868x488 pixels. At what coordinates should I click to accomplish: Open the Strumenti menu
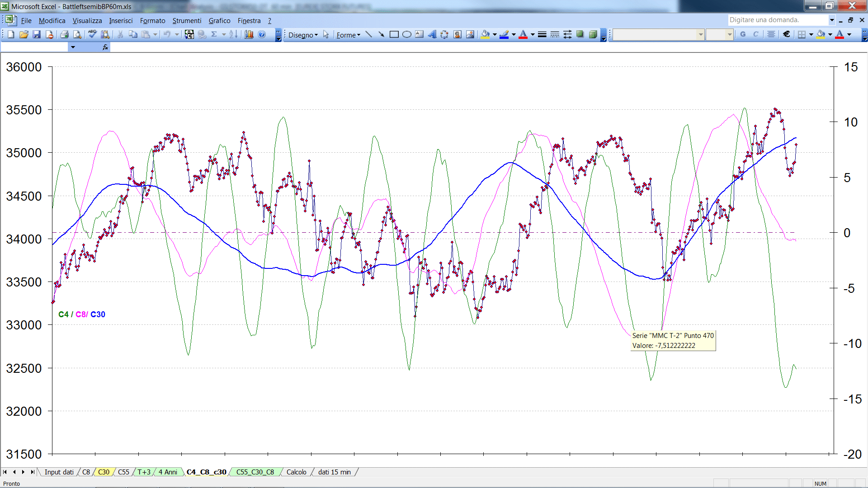click(x=187, y=21)
